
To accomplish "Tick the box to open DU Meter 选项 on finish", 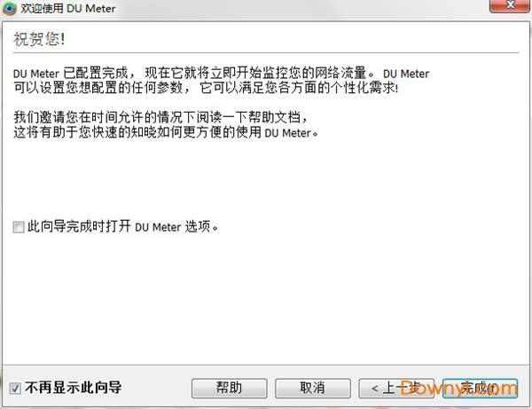I will [x=19, y=227].
